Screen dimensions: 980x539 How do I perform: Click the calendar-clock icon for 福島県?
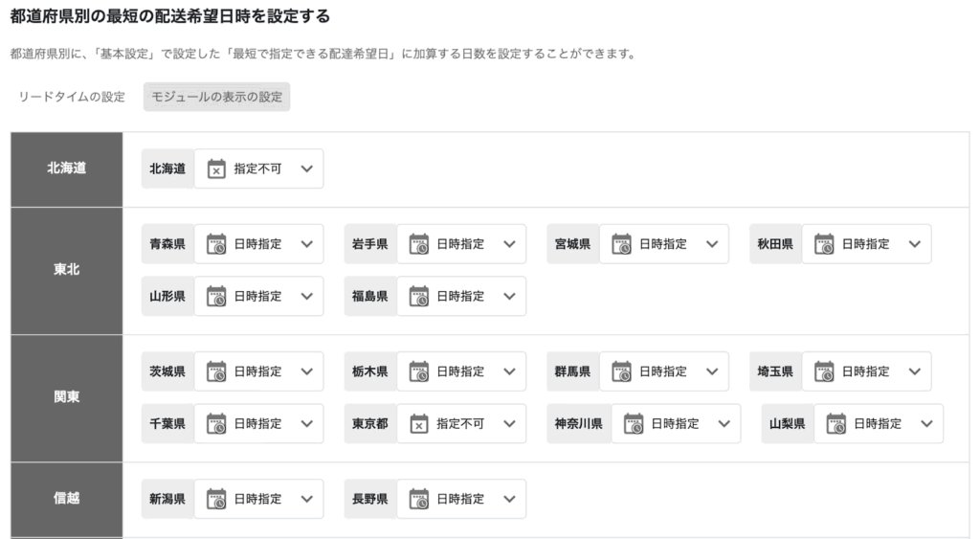point(419,296)
